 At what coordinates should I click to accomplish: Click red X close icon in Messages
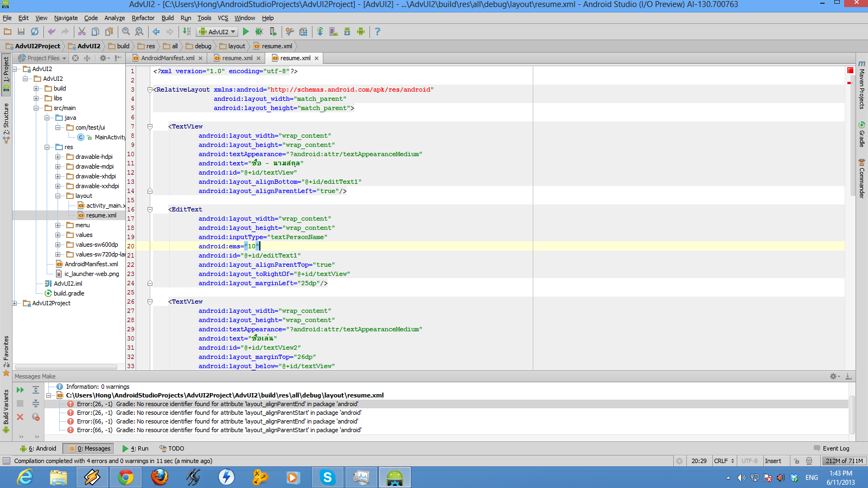tap(20, 417)
